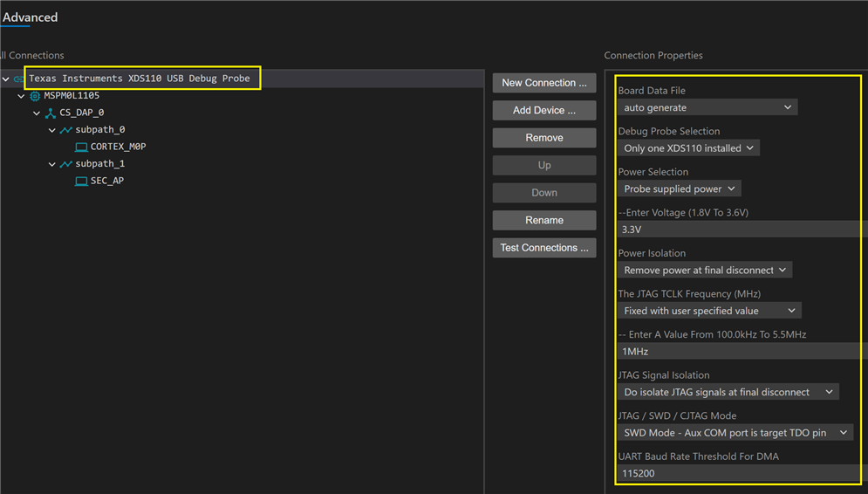Select the CS_DAP_0 entry

[x=81, y=113]
